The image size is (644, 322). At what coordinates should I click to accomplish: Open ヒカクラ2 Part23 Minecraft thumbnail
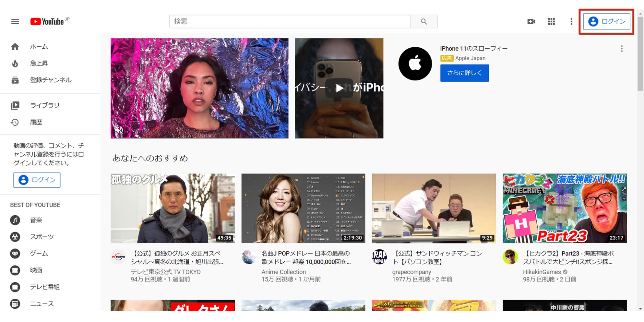(565, 208)
